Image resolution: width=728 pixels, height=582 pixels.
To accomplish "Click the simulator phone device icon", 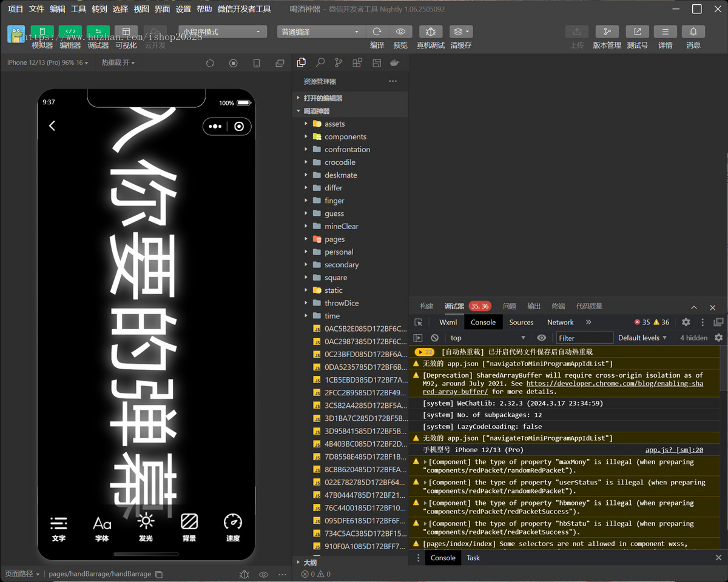I will tap(257, 63).
